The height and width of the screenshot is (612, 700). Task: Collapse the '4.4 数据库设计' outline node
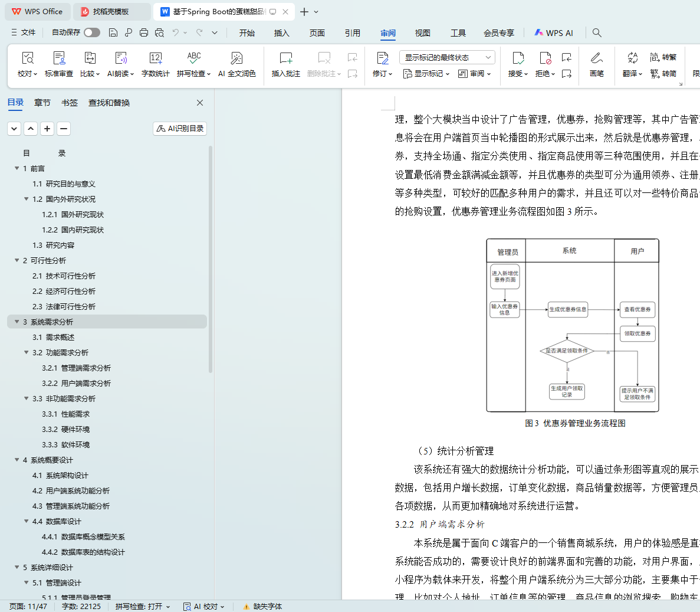[x=27, y=521]
